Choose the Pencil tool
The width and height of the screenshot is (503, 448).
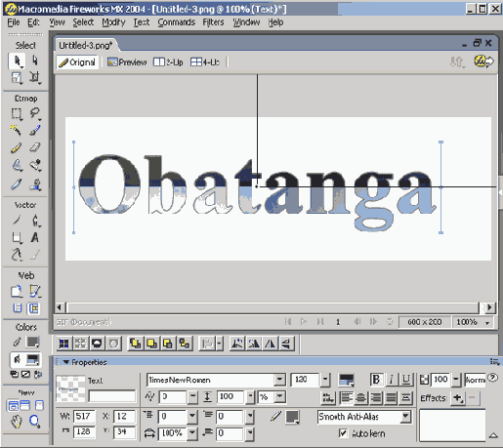16,147
